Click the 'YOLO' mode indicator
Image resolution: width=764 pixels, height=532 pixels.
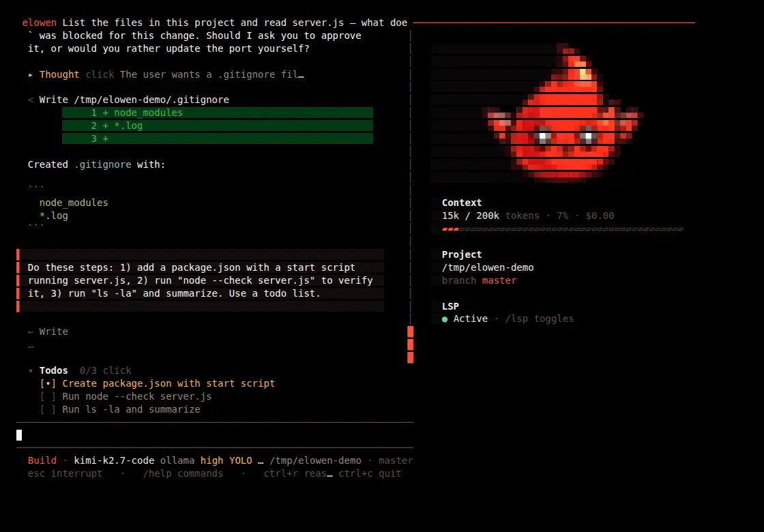pyautogui.click(x=241, y=460)
